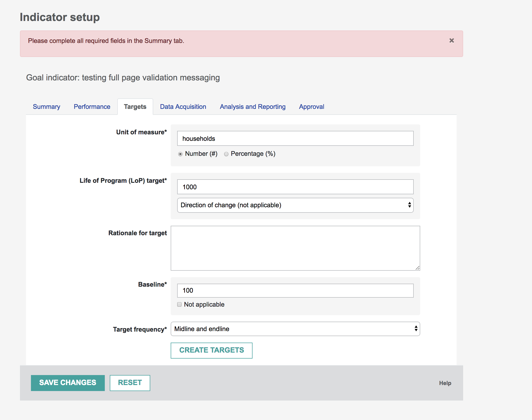
Task: Open the Help link
Action: (445, 383)
